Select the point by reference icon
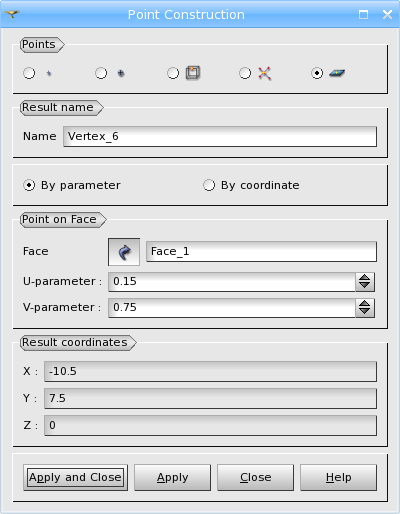 (121, 73)
